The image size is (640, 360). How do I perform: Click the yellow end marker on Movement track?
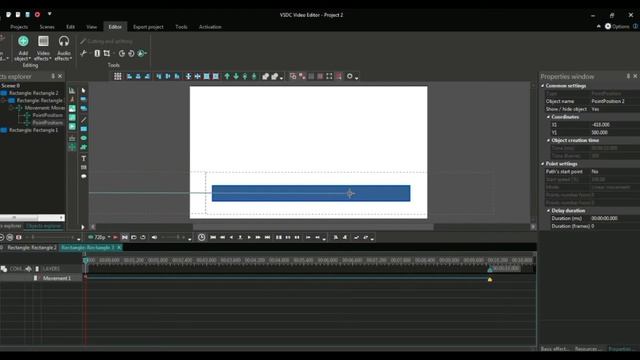490,279
